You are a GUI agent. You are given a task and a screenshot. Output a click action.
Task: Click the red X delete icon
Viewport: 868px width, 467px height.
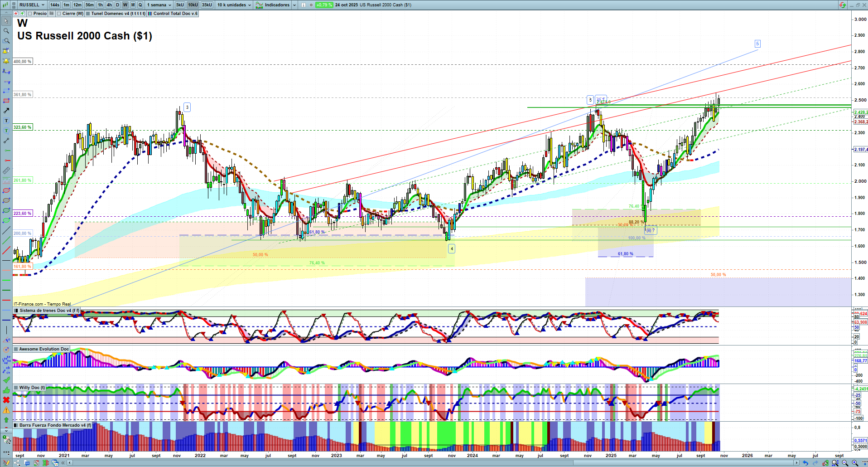point(6,400)
